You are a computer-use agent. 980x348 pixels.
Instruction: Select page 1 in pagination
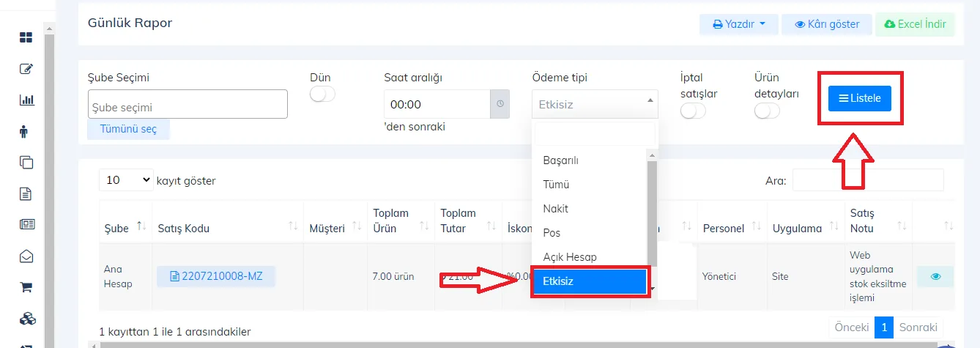pos(884,327)
